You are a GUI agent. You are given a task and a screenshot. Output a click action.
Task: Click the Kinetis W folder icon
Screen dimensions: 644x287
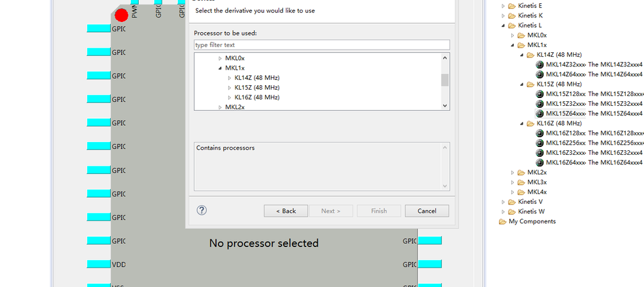click(x=512, y=212)
